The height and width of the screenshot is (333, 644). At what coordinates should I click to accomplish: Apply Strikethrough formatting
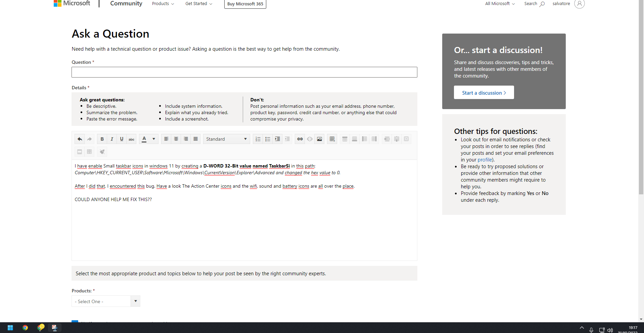pos(131,139)
